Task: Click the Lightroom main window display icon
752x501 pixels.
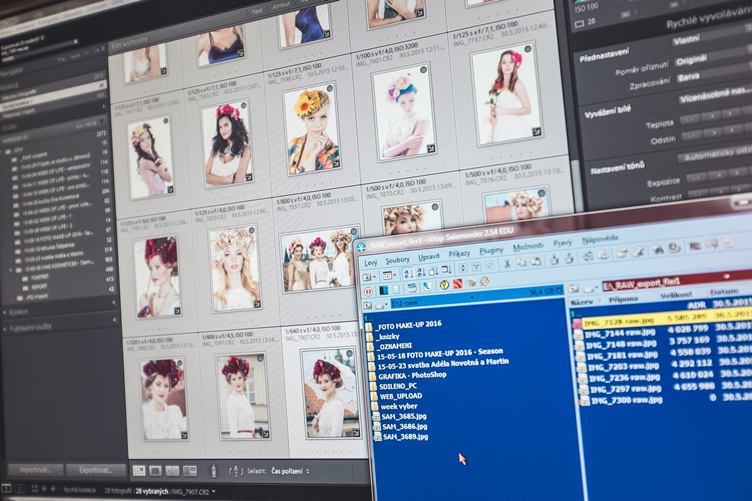Action: [7, 489]
